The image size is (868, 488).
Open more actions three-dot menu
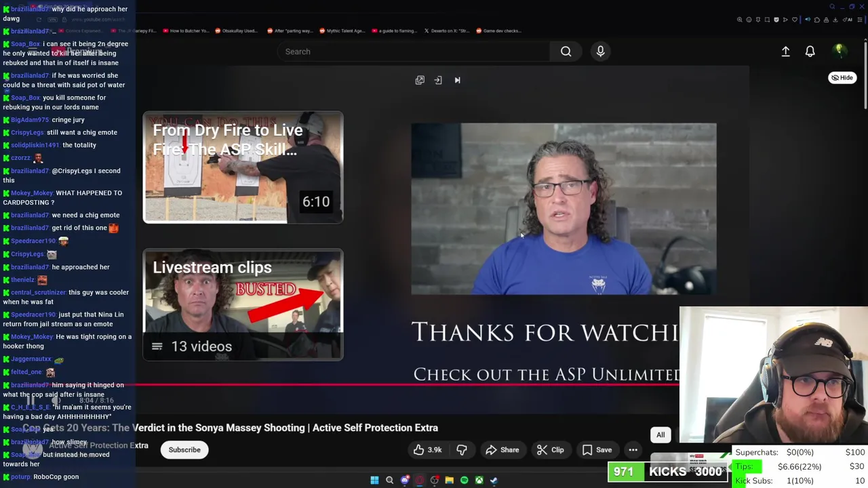[633, 449]
